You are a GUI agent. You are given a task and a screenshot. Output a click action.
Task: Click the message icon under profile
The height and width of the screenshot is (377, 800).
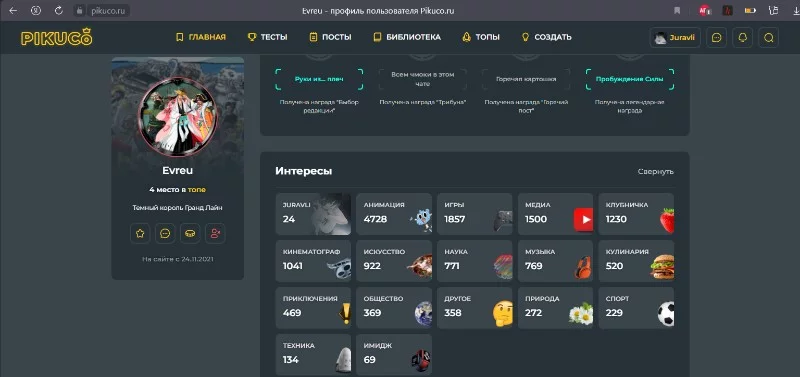pos(165,233)
